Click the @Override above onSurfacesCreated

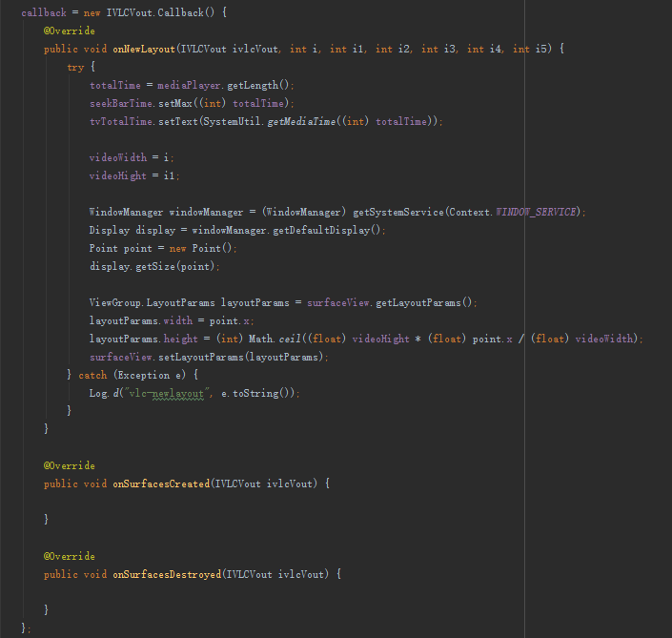69,465
